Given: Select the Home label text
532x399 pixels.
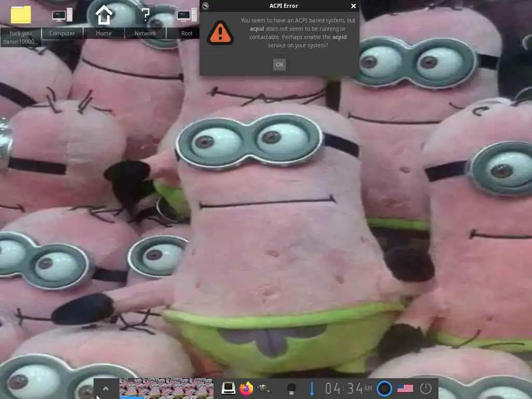Looking at the screenshot, I should coord(104,33).
